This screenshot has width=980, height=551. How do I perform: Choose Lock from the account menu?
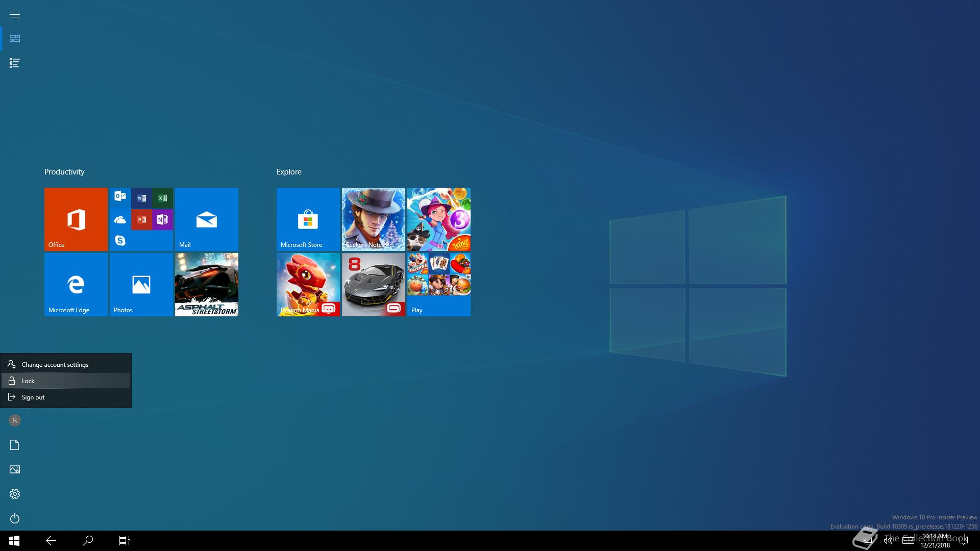(x=66, y=381)
